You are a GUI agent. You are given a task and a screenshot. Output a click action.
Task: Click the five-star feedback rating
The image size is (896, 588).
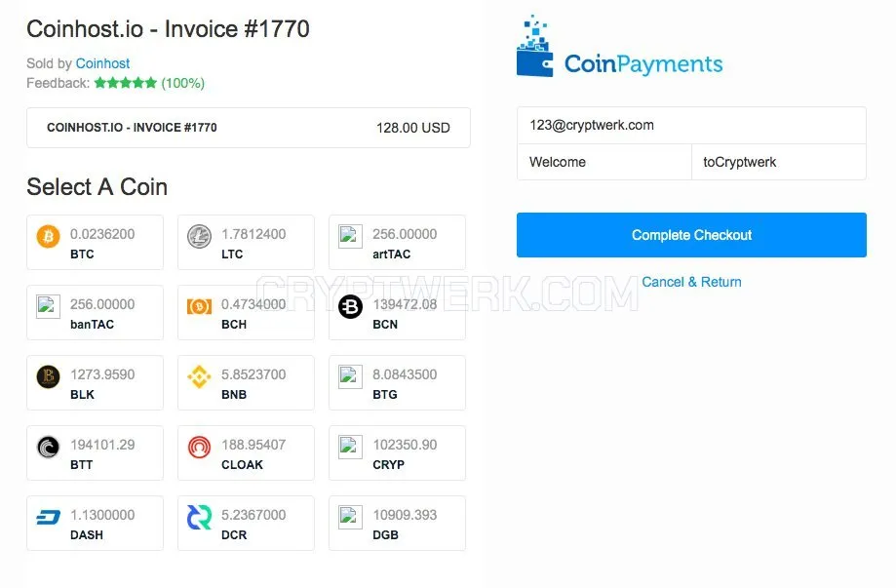point(125,83)
